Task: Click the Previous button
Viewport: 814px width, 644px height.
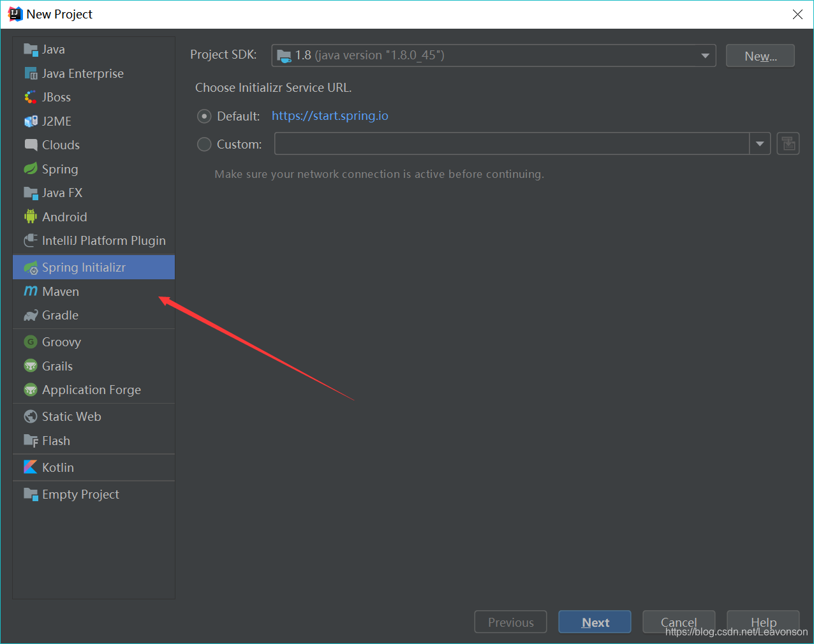Action: pos(510,622)
